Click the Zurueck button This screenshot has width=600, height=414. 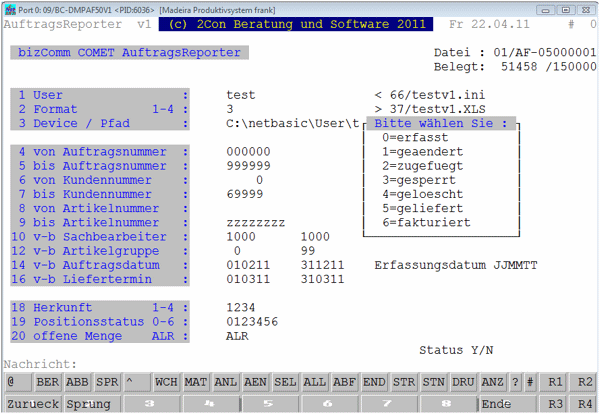coord(32,404)
